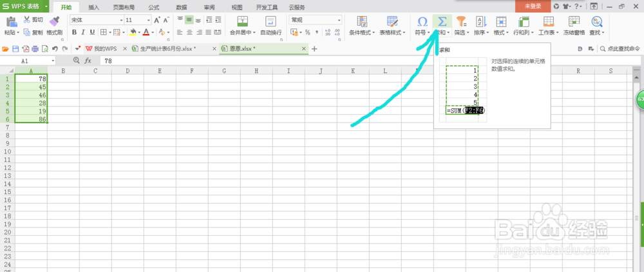Switch to the Page Layout (页面布局) tab

click(x=123, y=7)
